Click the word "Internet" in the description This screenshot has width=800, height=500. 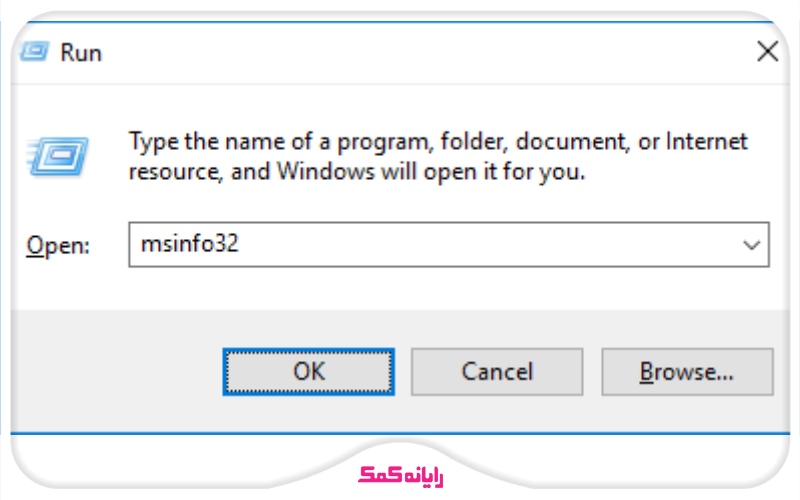click(707, 141)
